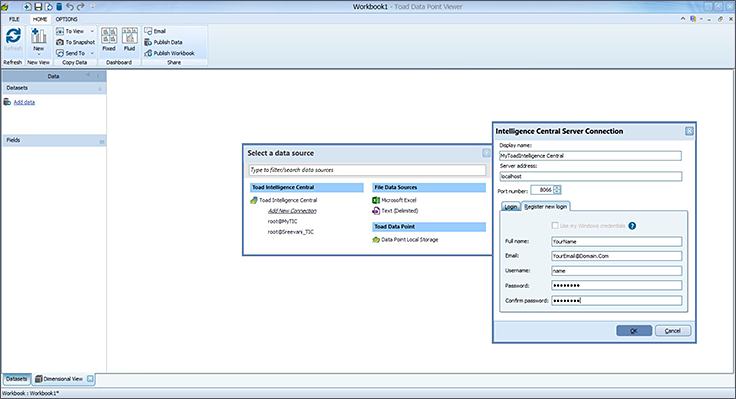Click the new workbook quick-access icon
The height and width of the screenshot is (399, 736).
coord(27,7)
